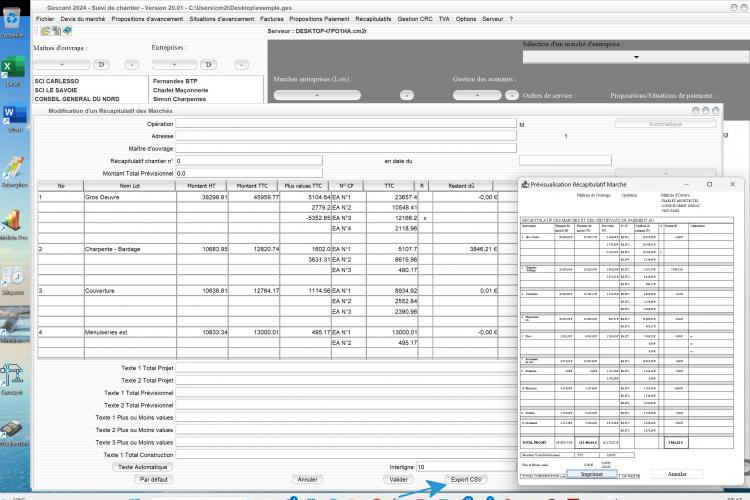Image resolution: width=750 pixels, height=500 pixels.
Task: Click Annuler in the preview window
Action: [677, 474]
